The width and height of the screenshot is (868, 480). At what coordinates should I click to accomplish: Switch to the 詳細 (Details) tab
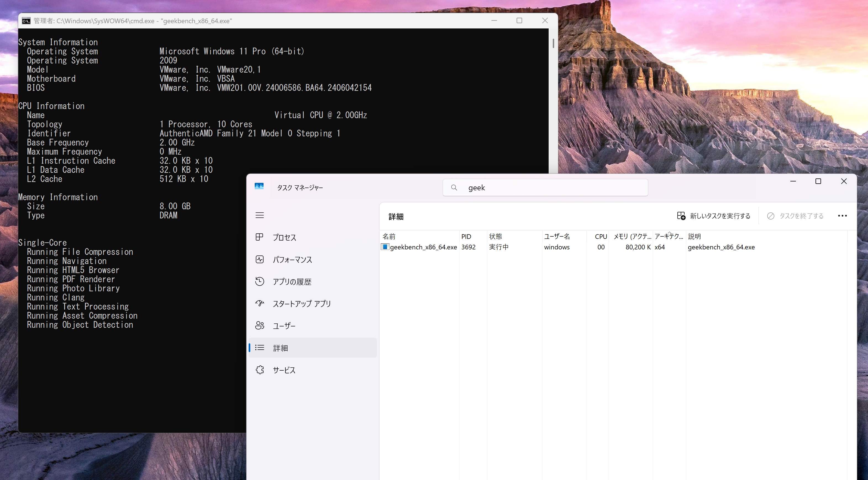click(281, 347)
